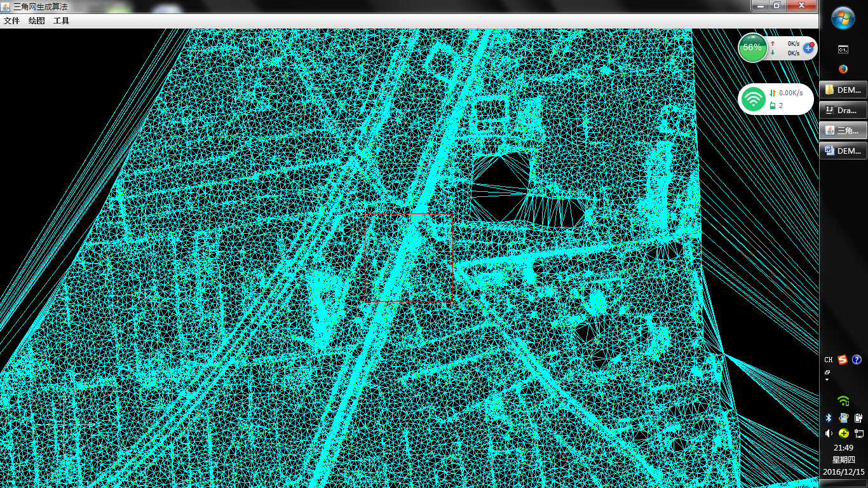Viewport: 868px width, 488px height.
Task: Click the language bar restore icon
Action: 827,372
